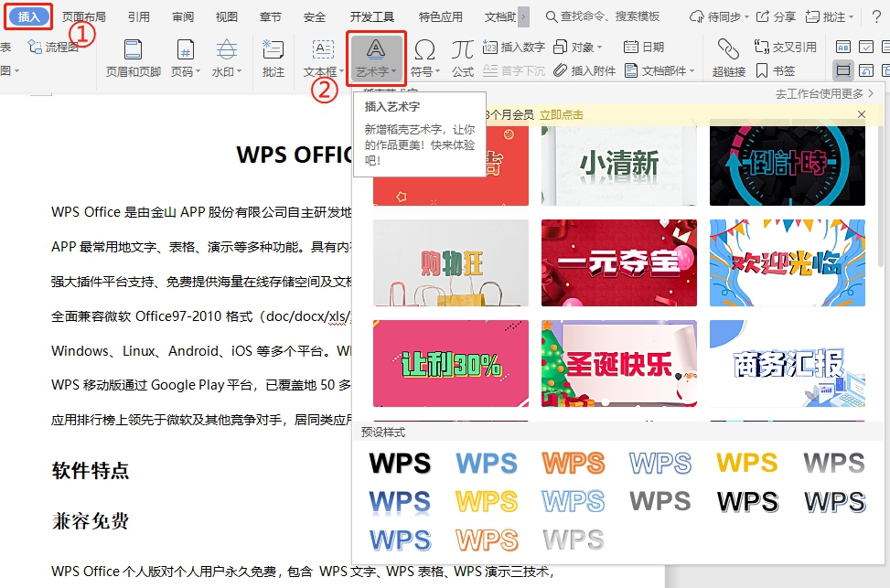Click the 流程图 flowchart tool

click(x=53, y=48)
